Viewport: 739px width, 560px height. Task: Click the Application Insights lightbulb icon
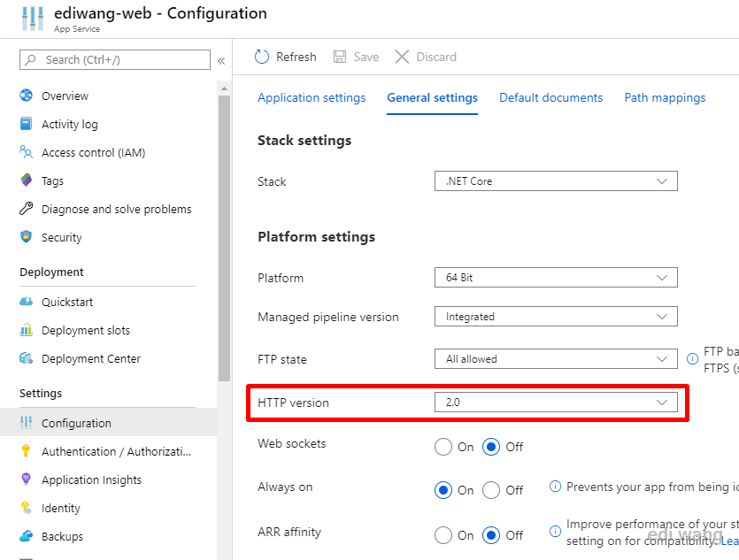[x=27, y=479]
